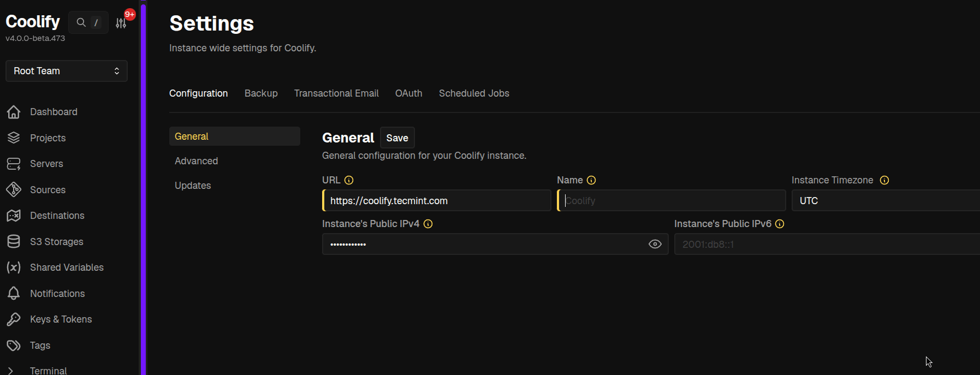980x375 pixels.
Task: Click the Notifications bell icon
Action: pyautogui.click(x=14, y=293)
